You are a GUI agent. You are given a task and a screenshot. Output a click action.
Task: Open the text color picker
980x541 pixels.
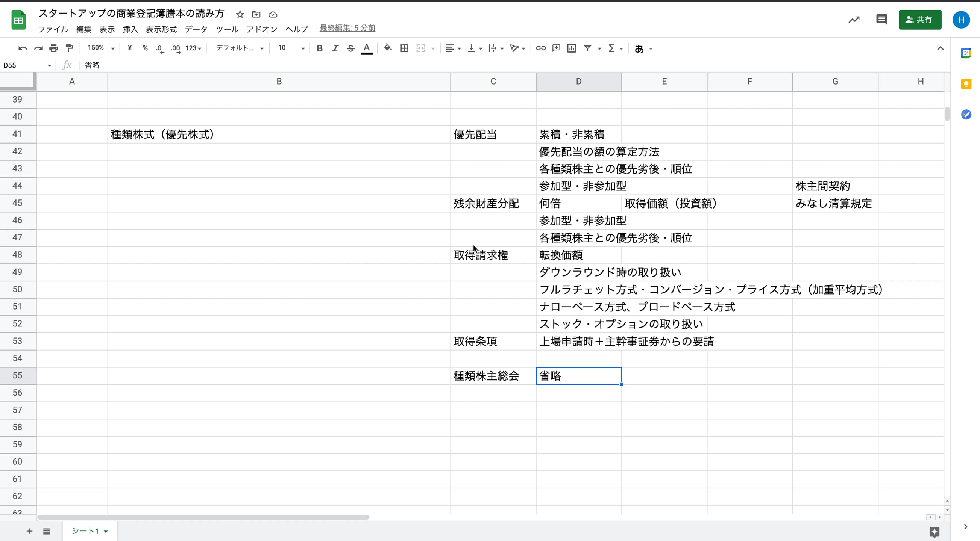(x=366, y=48)
